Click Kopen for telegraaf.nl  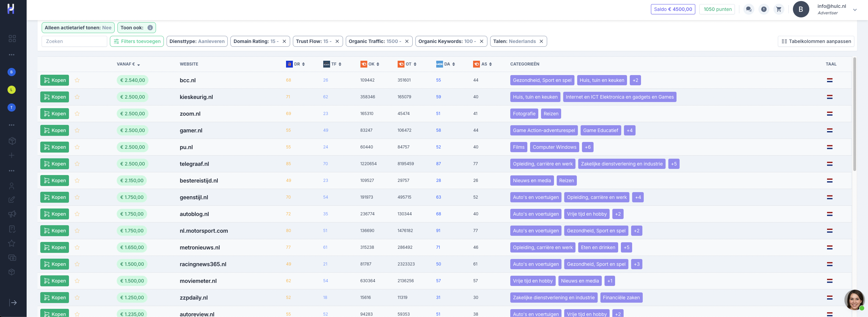pos(55,164)
